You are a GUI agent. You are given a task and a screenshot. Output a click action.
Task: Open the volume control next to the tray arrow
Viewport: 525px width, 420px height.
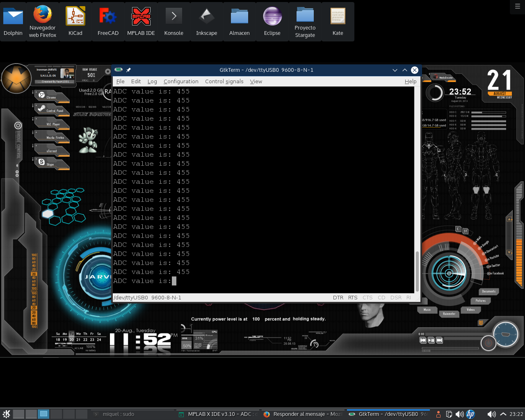(491, 414)
